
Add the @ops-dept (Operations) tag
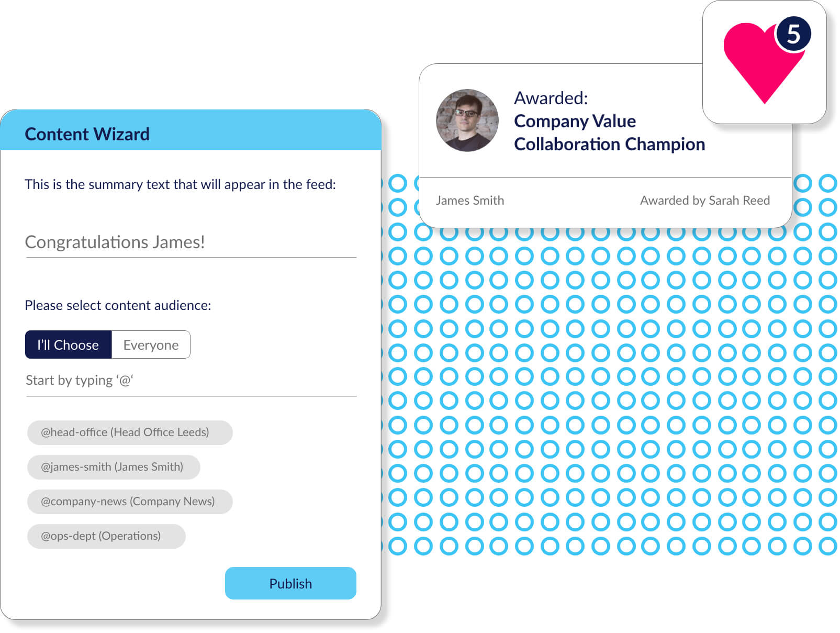pos(106,536)
